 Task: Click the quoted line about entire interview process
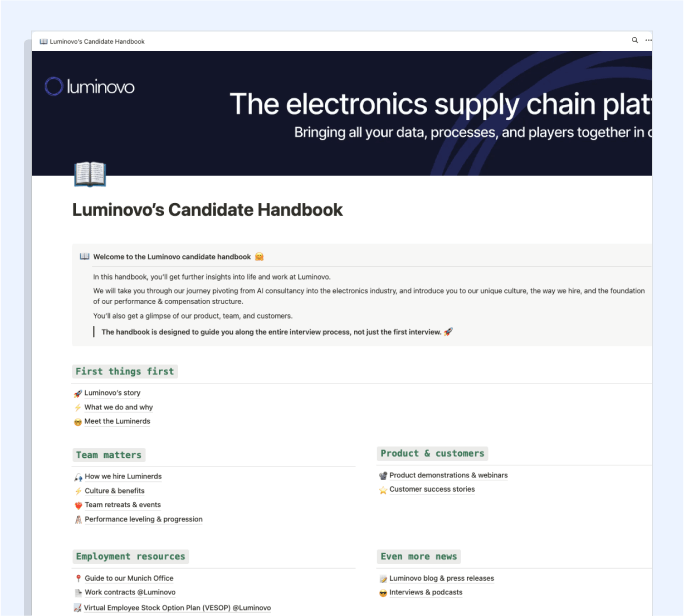[271, 332]
